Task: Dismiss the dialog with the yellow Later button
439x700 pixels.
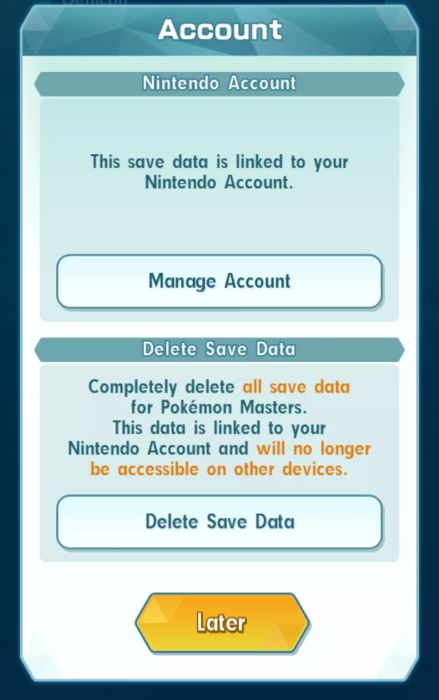Action: click(222, 622)
